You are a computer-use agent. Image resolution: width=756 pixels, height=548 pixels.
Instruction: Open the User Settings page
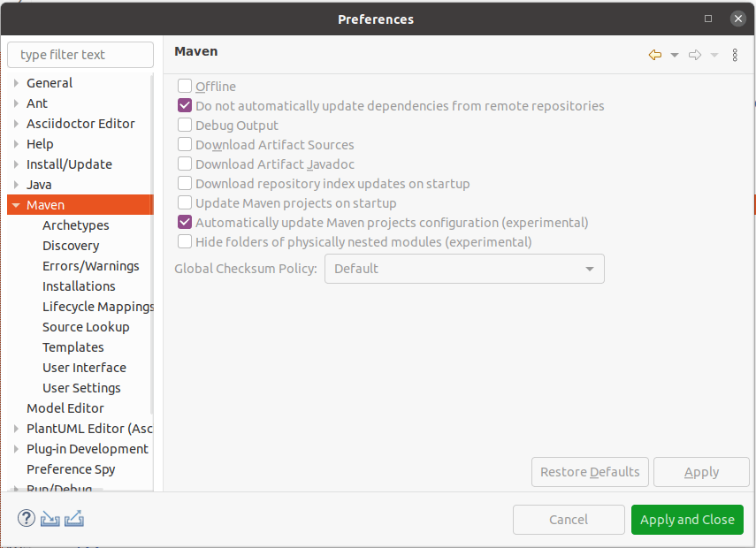click(x=81, y=387)
